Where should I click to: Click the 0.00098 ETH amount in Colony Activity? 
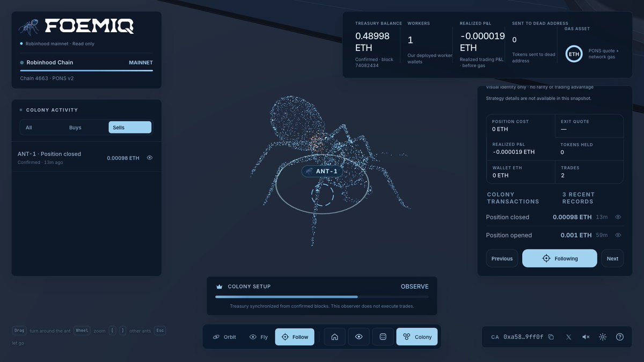pos(123,158)
